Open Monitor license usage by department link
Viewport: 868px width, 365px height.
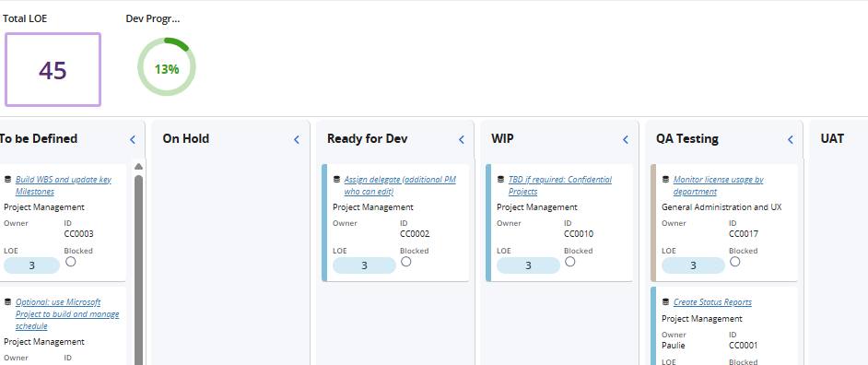point(719,185)
